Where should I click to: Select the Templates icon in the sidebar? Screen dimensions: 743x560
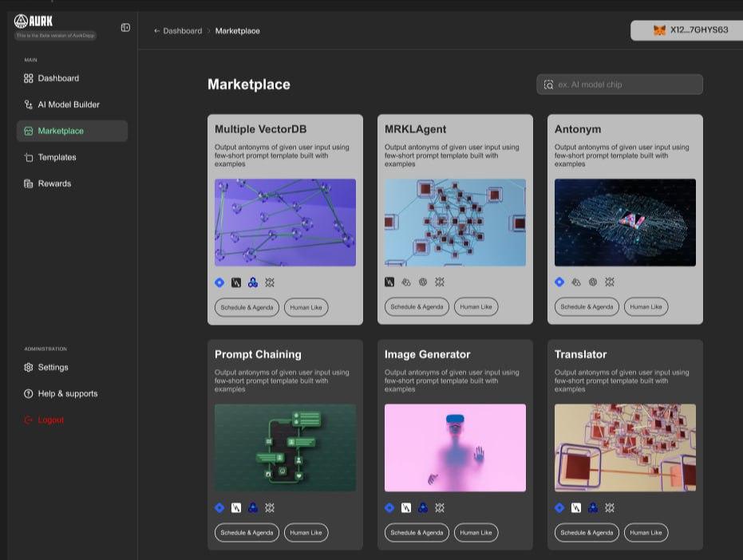click(29, 157)
